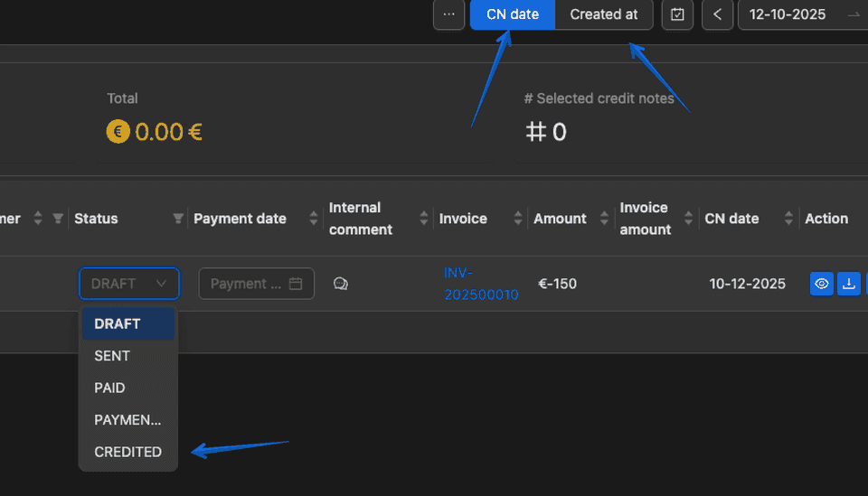Image resolution: width=868 pixels, height=496 pixels.
Task: Click the 10-12-2025 CN date cell
Action: click(748, 284)
